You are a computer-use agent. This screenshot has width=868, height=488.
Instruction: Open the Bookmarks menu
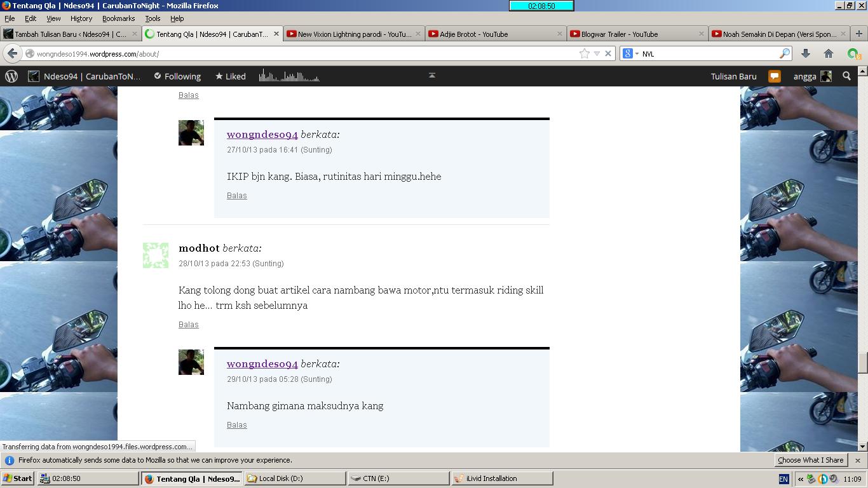tap(118, 18)
